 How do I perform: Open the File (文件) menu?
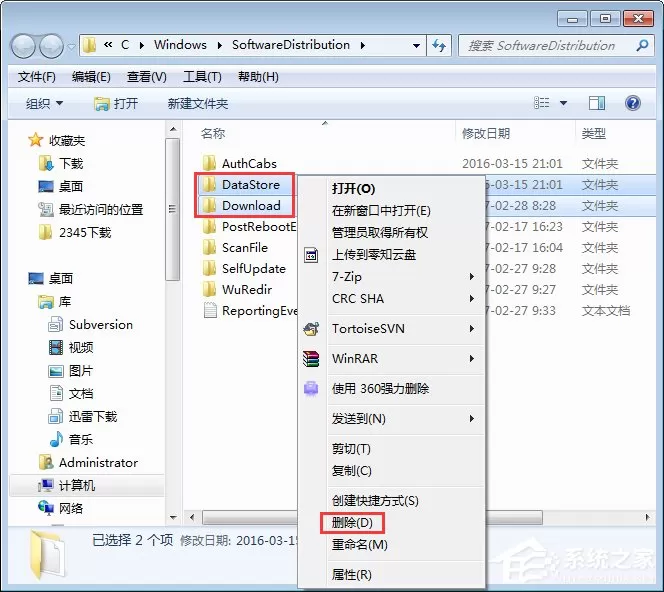[x=37, y=77]
